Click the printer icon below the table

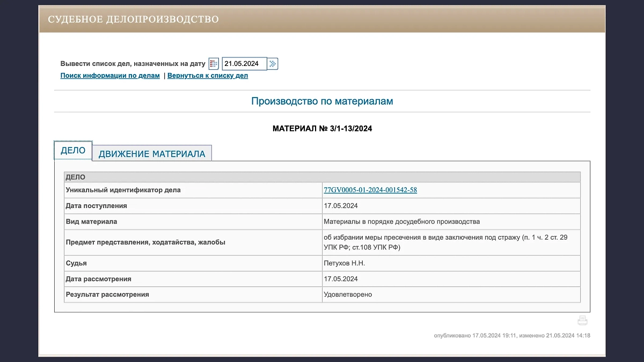[x=582, y=321]
